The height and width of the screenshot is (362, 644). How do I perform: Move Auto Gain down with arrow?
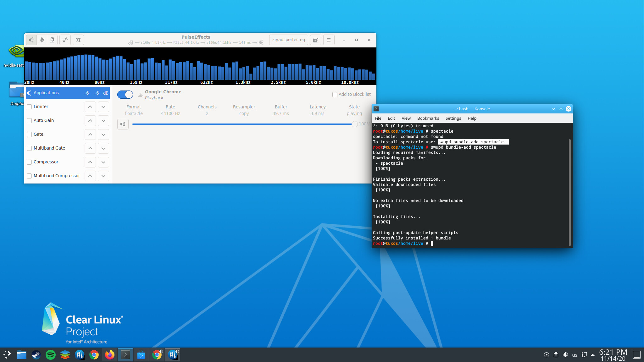pyautogui.click(x=103, y=121)
